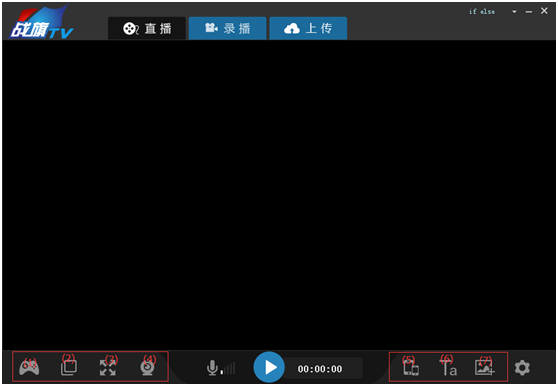This screenshot has height=386, width=558.
Task: Choose the window capture icon
Action: (x=69, y=368)
